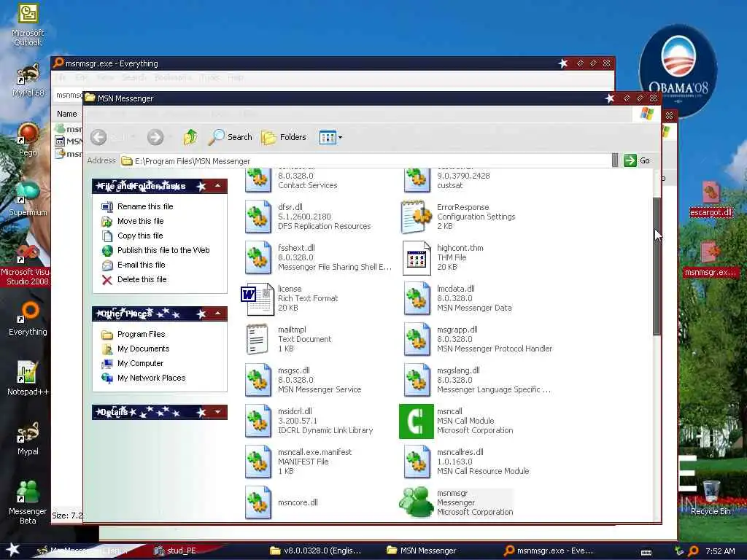
Task: Select the msgslang.dll file icon
Action: pyautogui.click(x=417, y=380)
